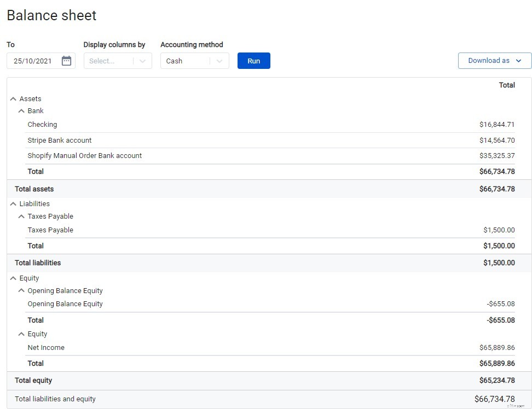Open the date picker calendar icon

coord(66,61)
